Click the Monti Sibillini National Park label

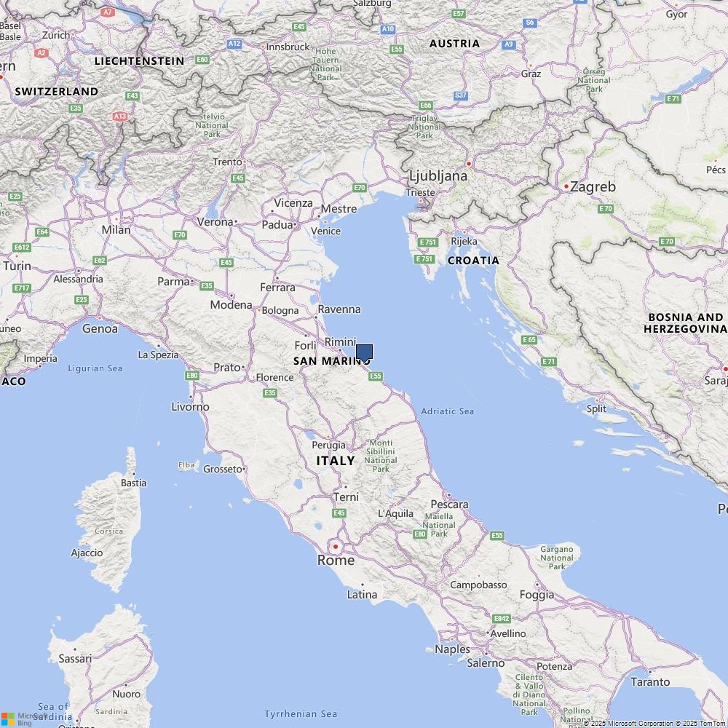(x=381, y=456)
